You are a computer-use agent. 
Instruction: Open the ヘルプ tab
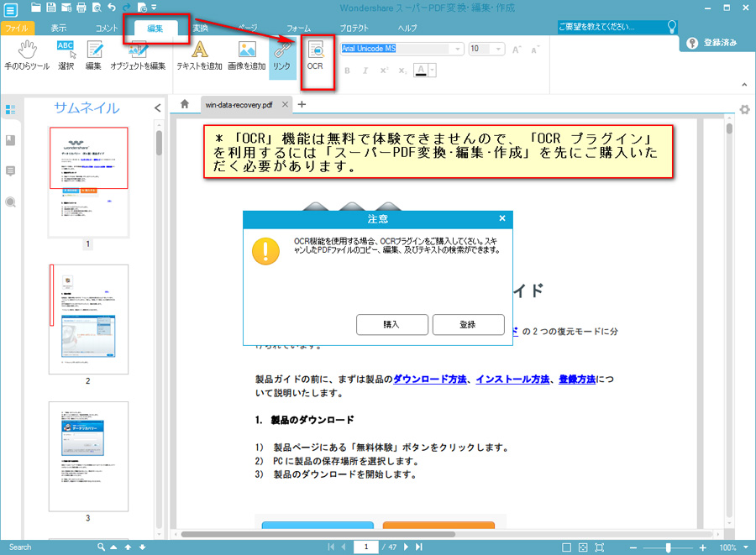coord(407,28)
